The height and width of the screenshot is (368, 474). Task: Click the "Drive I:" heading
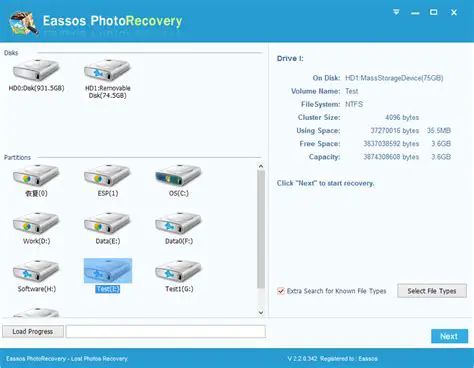point(290,59)
